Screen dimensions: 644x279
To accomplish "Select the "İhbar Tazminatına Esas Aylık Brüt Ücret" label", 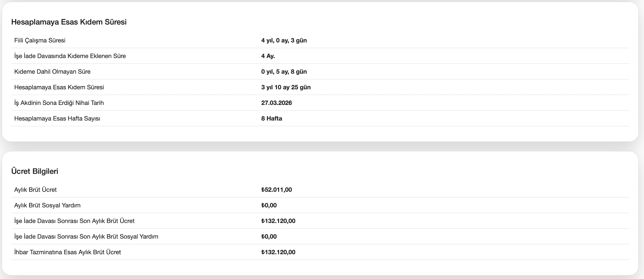I will click(x=68, y=252).
